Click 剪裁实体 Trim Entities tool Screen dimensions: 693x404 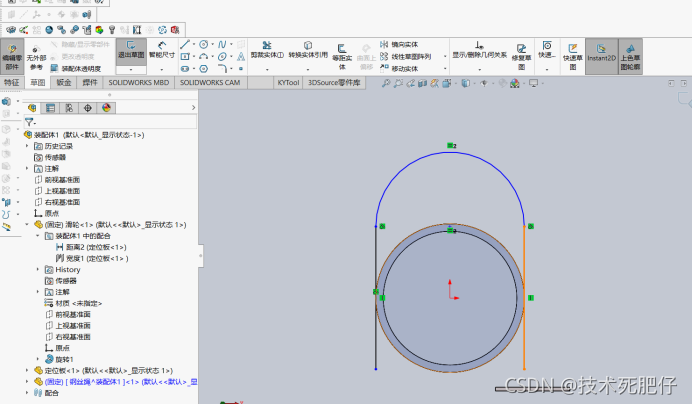click(267, 50)
